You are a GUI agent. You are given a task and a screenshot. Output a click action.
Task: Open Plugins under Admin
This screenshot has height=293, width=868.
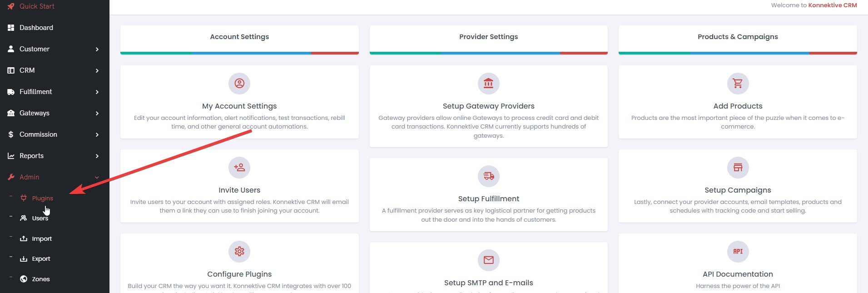pos(42,198)
